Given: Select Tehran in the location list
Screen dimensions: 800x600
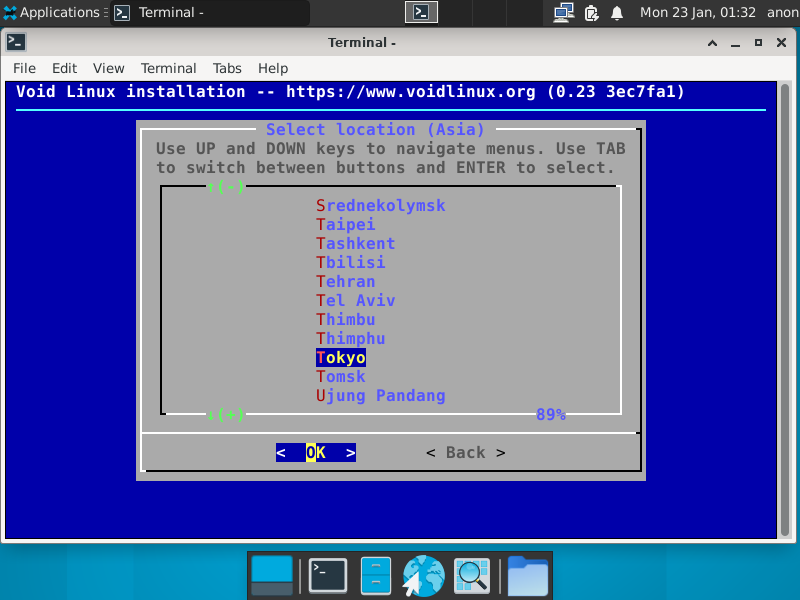Looking at the screenshot, I should [345, 282].
